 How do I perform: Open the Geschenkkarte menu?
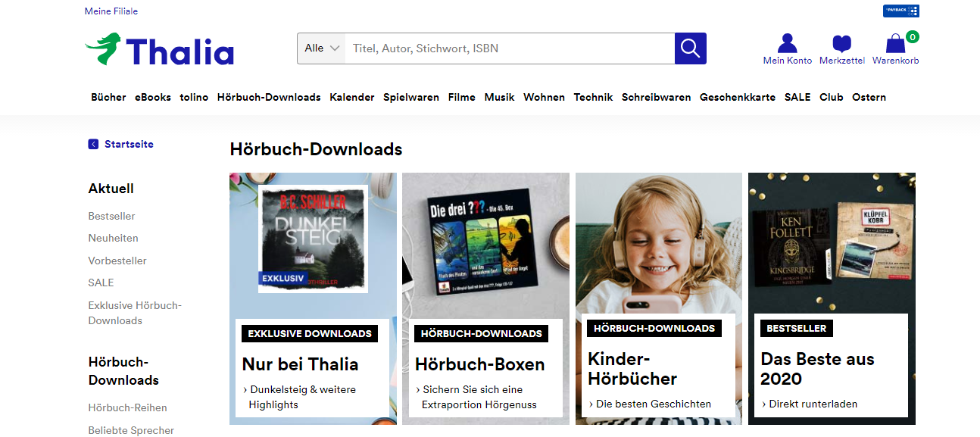click(x=738, y=97)
